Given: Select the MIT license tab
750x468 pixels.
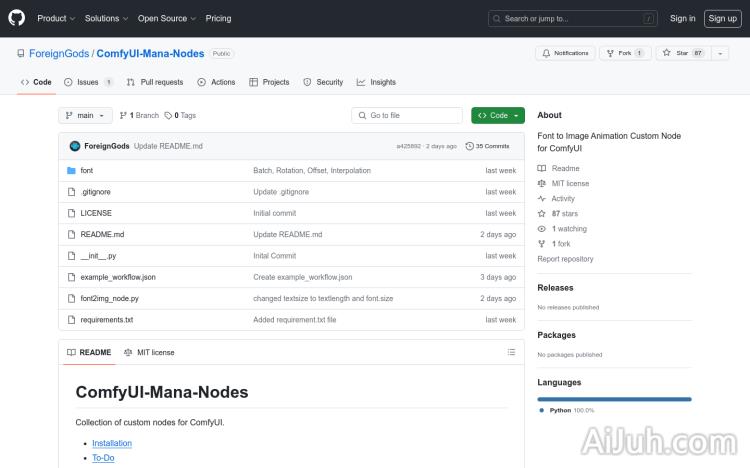Looking at the screenshot, I should click(x=149, y=352).
